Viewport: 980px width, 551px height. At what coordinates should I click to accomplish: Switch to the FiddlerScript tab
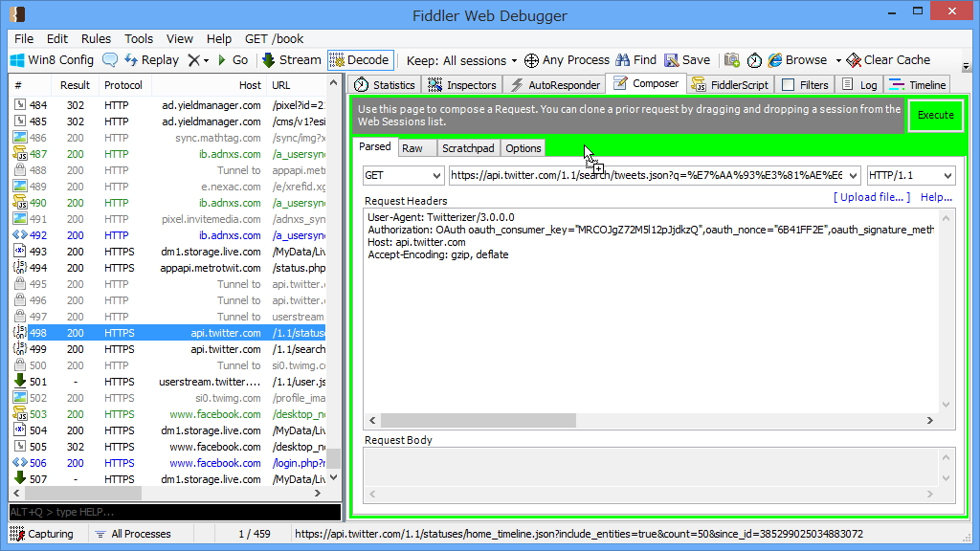730,85
